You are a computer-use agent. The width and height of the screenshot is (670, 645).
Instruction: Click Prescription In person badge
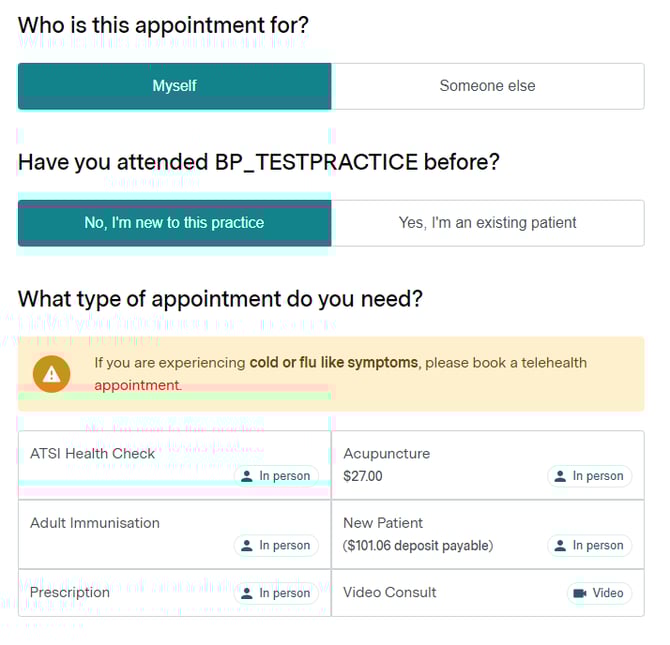(276, 593)
